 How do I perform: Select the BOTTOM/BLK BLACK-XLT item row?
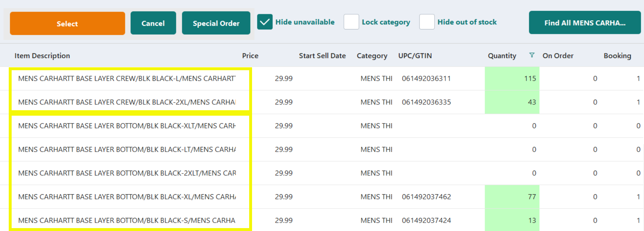[322, 126]
